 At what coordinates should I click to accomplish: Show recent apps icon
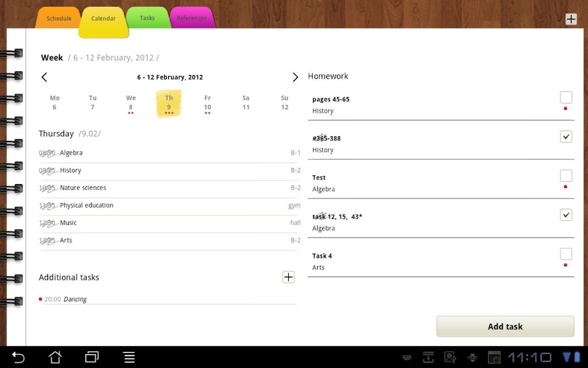point(92,357)
